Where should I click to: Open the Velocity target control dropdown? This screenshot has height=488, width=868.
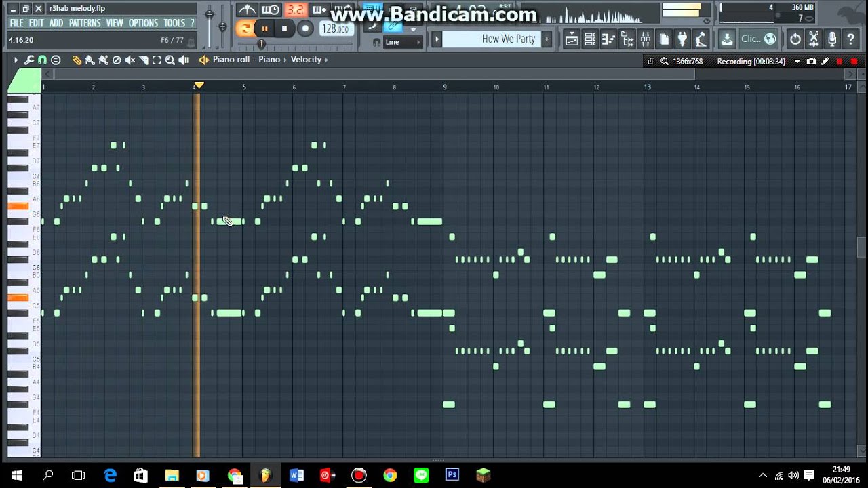(306, 60)
